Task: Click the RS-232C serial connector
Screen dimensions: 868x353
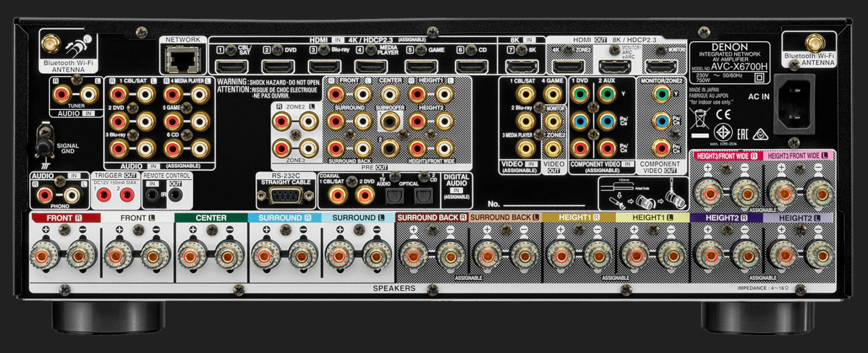Action: click(284, 194)
